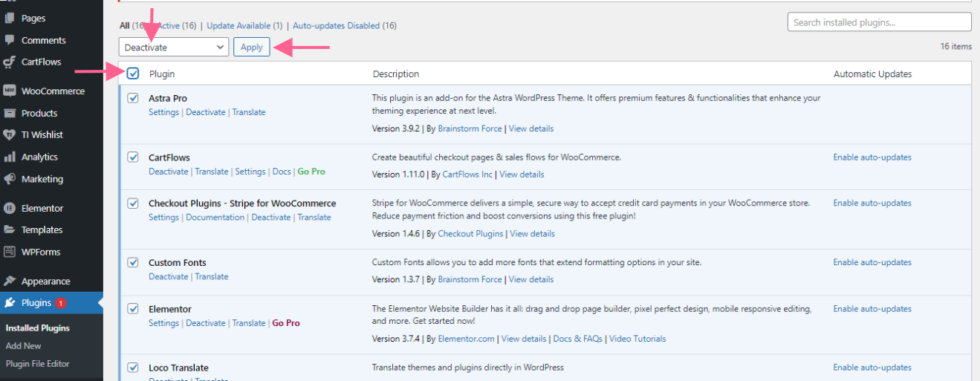Viewport: 980px width, 381px height.
Task: Enable auto-updates for Elementor
Action: (872, 309)
